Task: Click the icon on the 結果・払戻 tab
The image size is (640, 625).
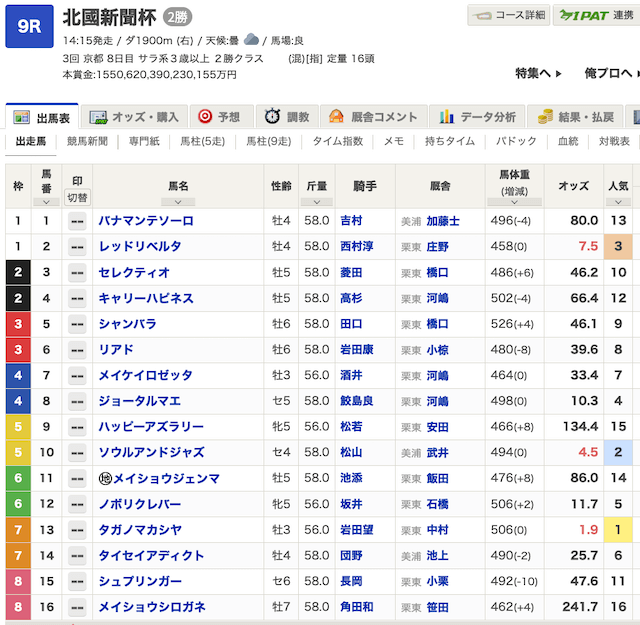Action: click(545, 117)
